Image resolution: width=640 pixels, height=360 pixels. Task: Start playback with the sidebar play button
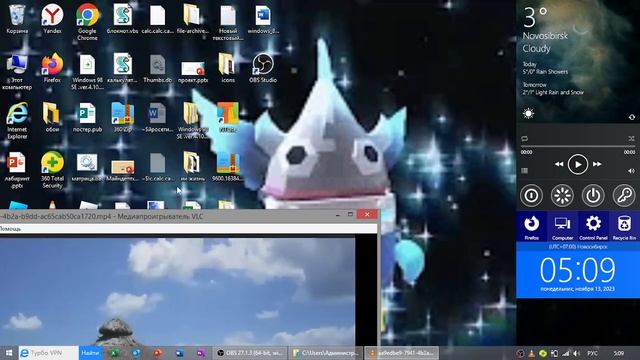(x=578, y=164)
